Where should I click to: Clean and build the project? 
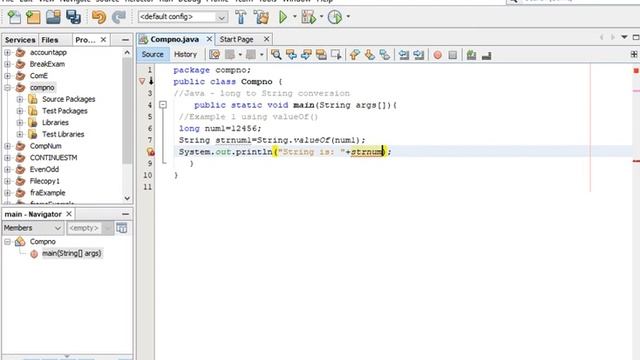[x=261, y=17]
